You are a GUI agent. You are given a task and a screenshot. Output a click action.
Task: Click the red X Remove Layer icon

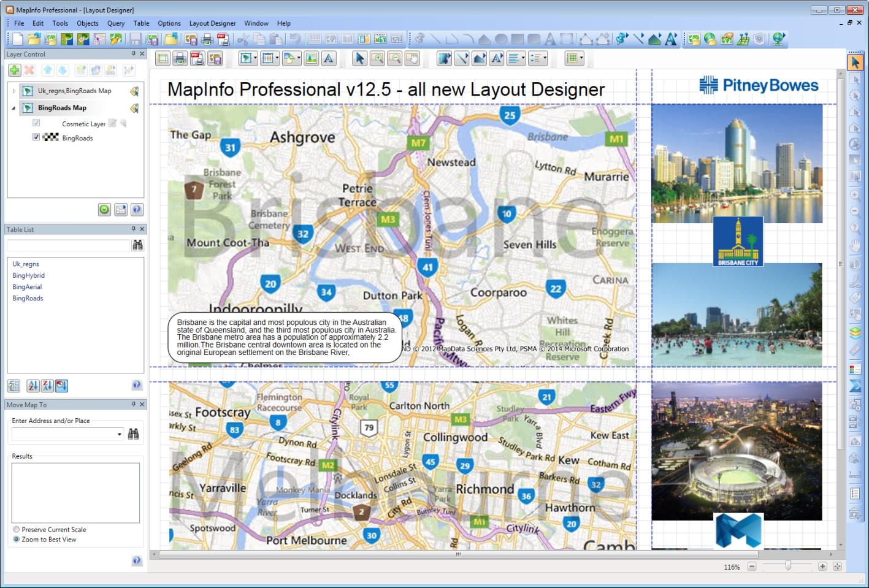click(29, 71)
